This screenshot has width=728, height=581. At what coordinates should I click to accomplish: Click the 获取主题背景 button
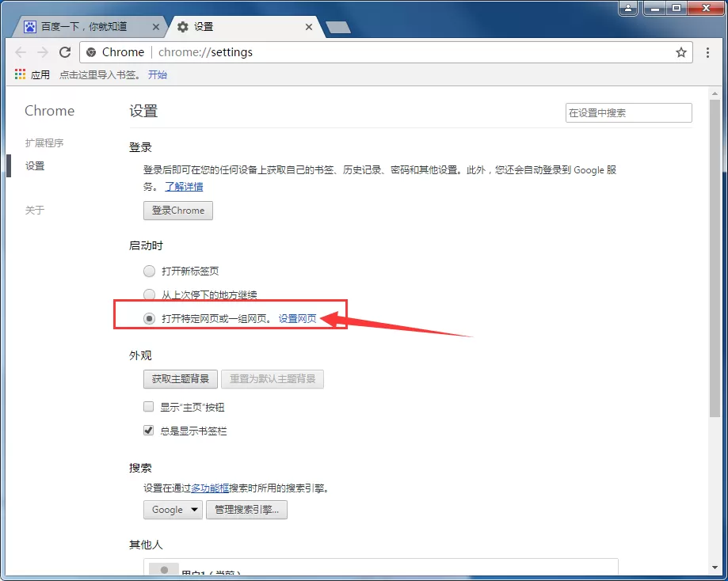(181, 379)
